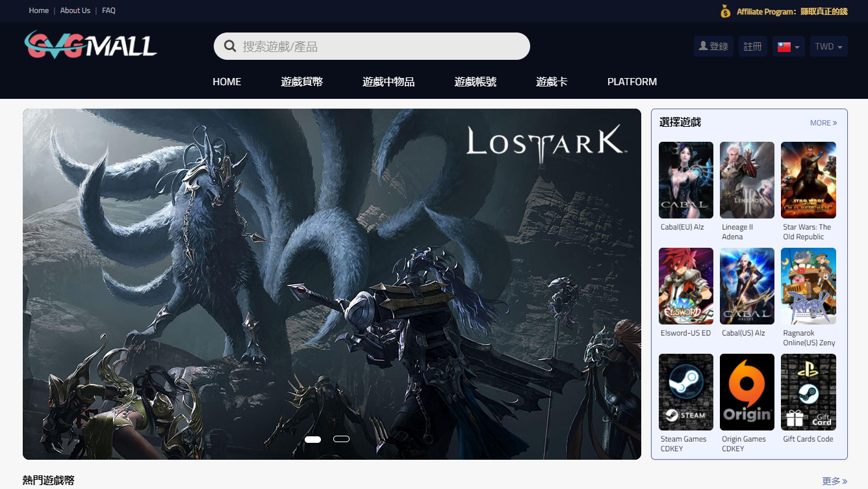Open Star Wars: The Old Republic thumbnail
868x489 pixels.
[808, 180]
